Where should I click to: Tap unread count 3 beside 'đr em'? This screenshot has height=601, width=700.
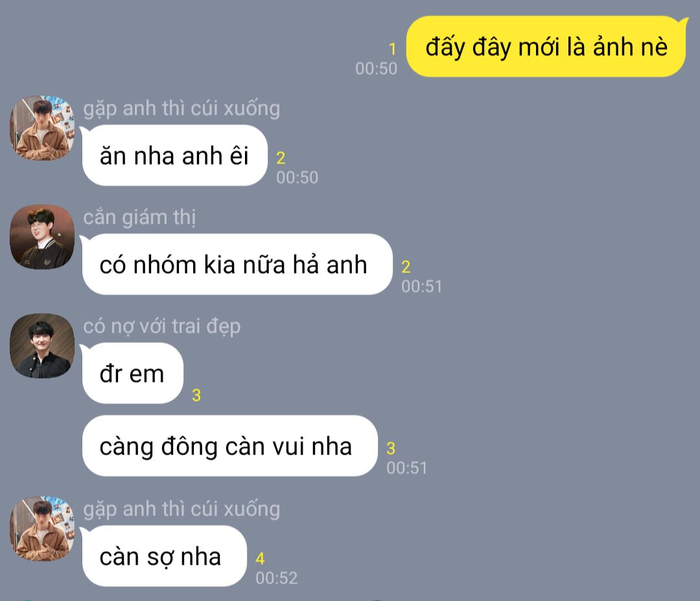(x=196, y=395)
